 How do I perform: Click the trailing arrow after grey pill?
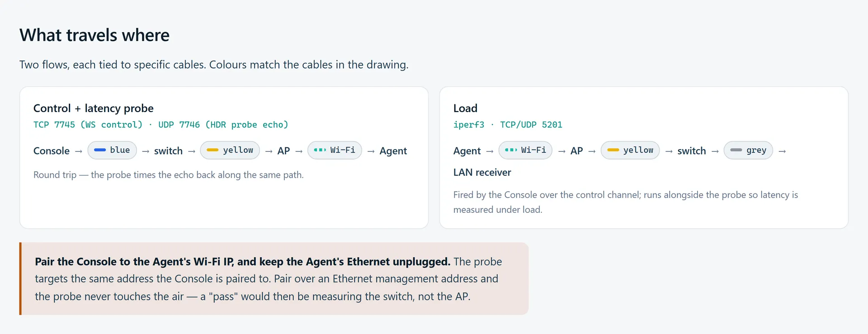782,151
